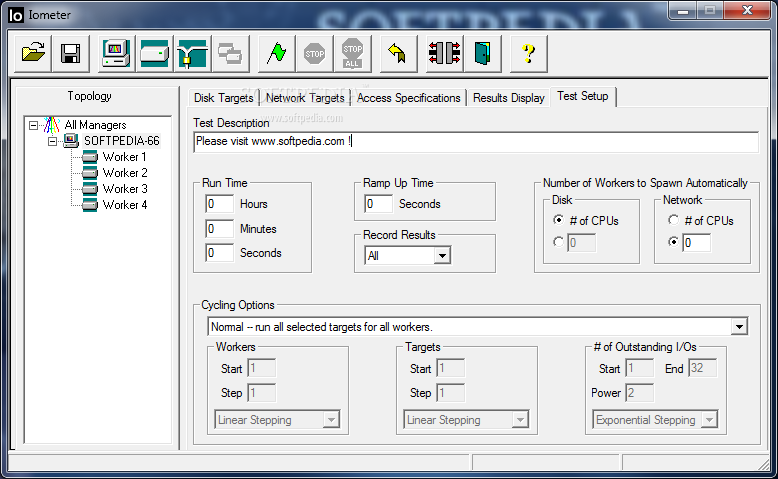Screen dimensions: 778x479
Task: Switch to Network Targets tab
Action: (x=305, y=98)
